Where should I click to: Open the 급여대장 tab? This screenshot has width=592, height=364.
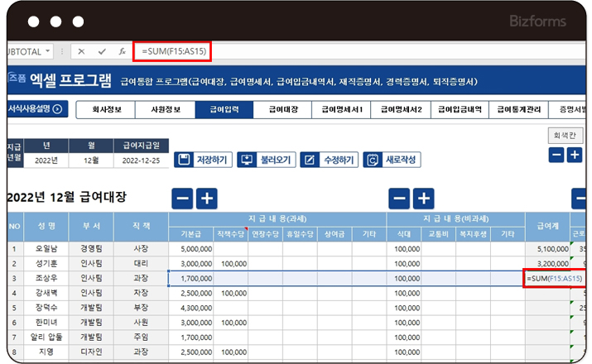pyautogui.click(x=283, y=109)
